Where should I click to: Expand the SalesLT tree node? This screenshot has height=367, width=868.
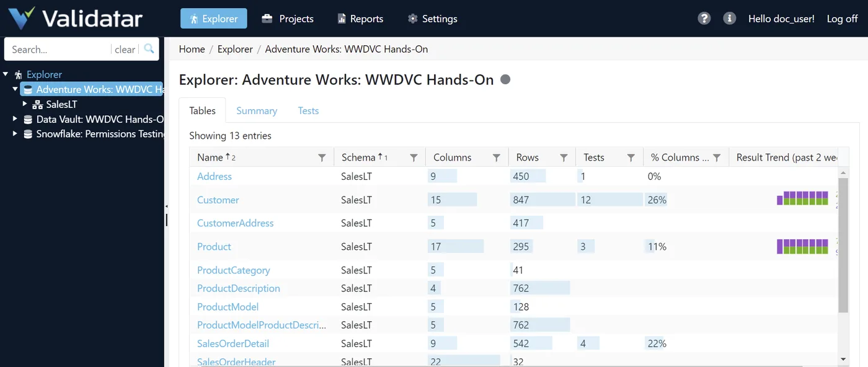pyautogui.click(x=25, y=104)
